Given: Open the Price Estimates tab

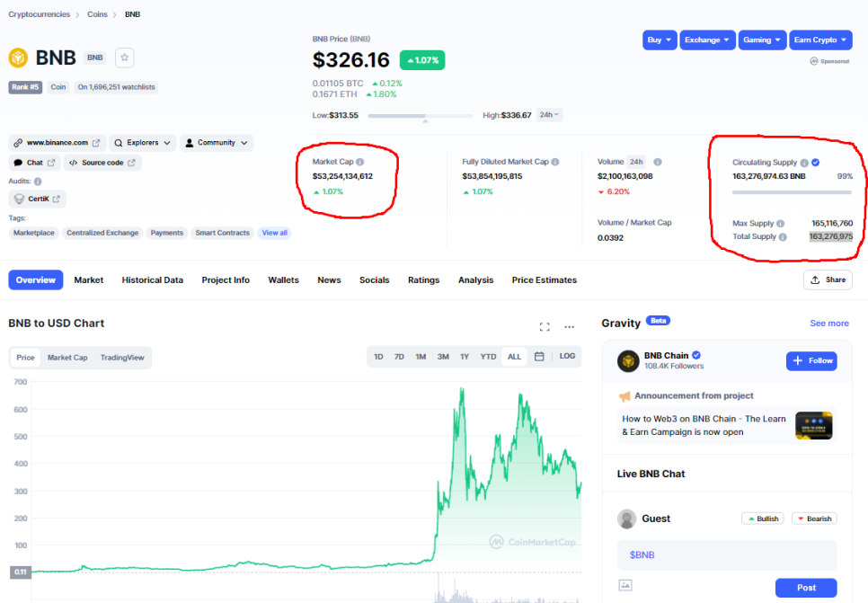Looking at the screenshot, I should tap(545, 280).
